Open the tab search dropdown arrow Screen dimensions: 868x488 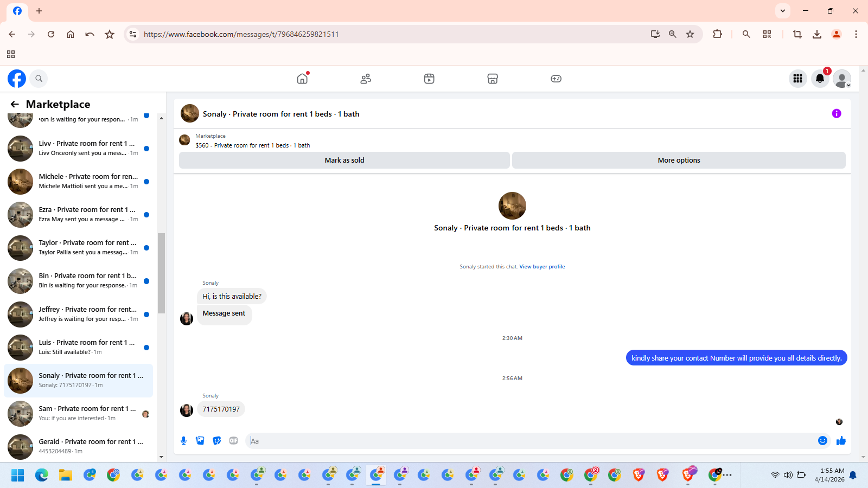(x=782, y=11)
